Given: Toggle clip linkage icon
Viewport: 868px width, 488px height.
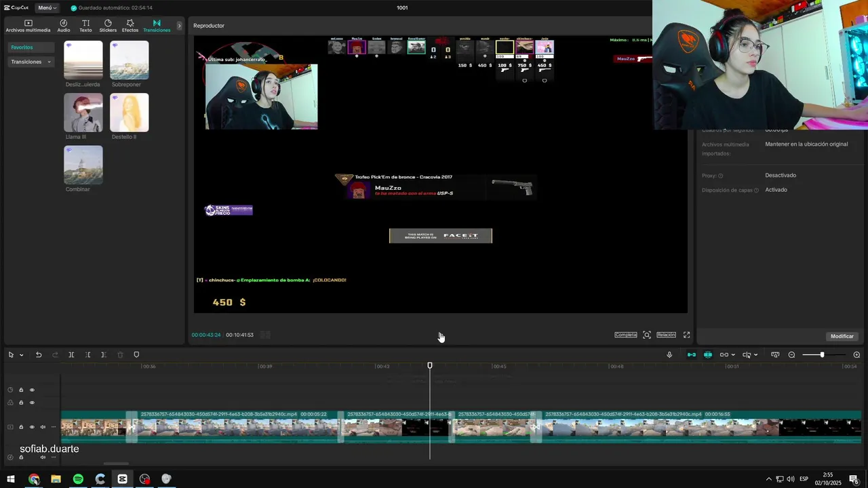Looking at the screenshot, I should click(724, 354).
